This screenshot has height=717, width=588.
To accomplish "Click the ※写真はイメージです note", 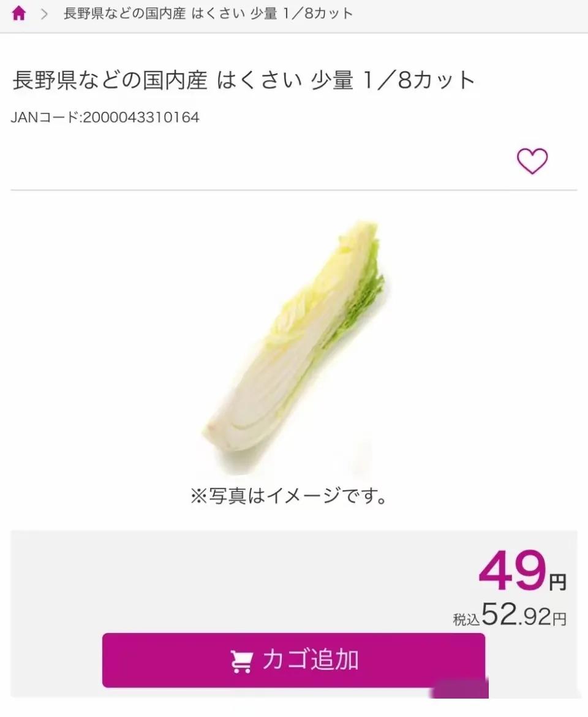I will [x=288, y=496].
